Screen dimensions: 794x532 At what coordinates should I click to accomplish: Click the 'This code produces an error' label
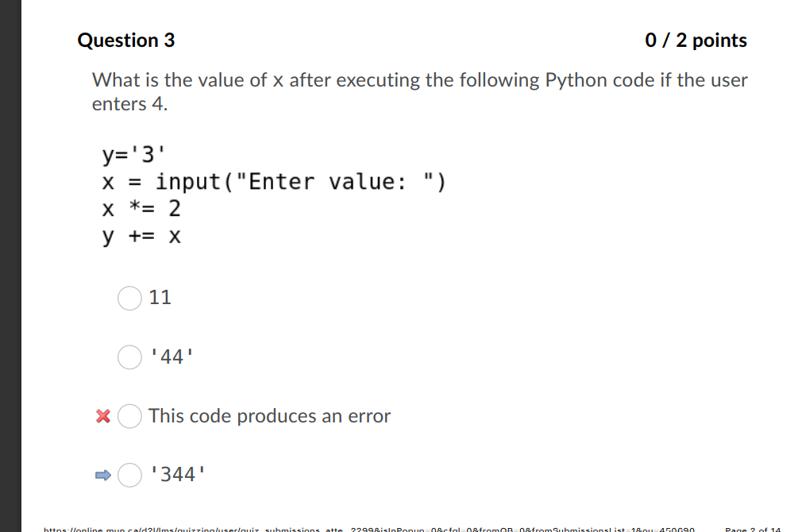click(x=269, y=416)
